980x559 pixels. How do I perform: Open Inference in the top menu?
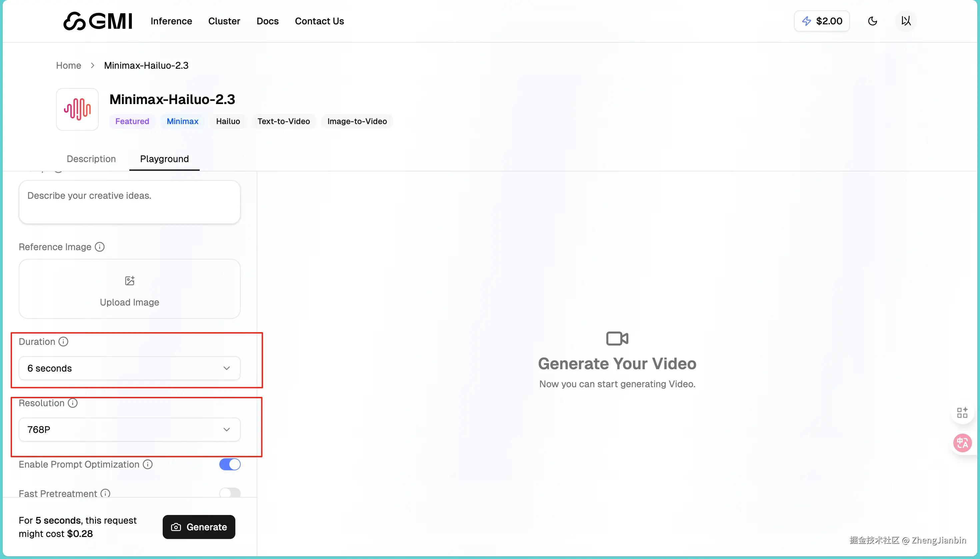[x=171, y=21]
